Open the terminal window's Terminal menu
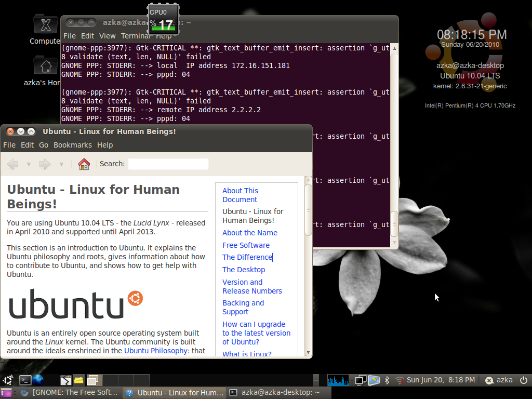This screenshot has height=399, width=532. [136, 36]
